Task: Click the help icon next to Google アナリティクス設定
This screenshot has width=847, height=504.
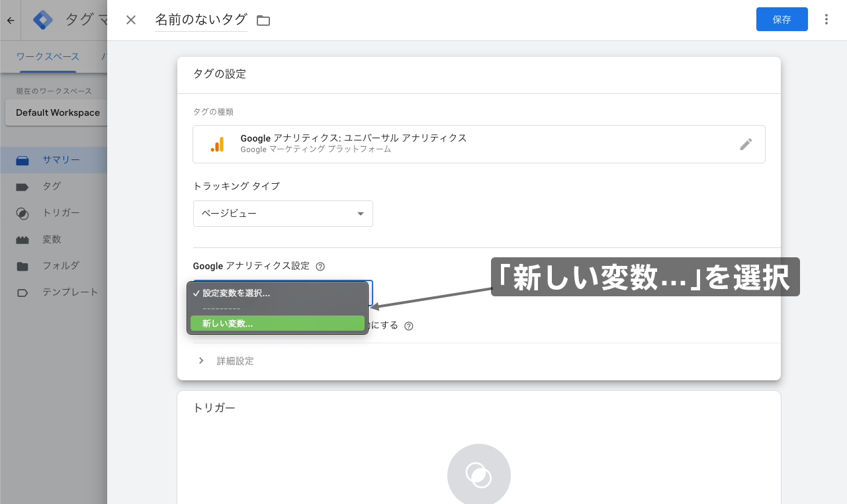Action: click(320, 266)
